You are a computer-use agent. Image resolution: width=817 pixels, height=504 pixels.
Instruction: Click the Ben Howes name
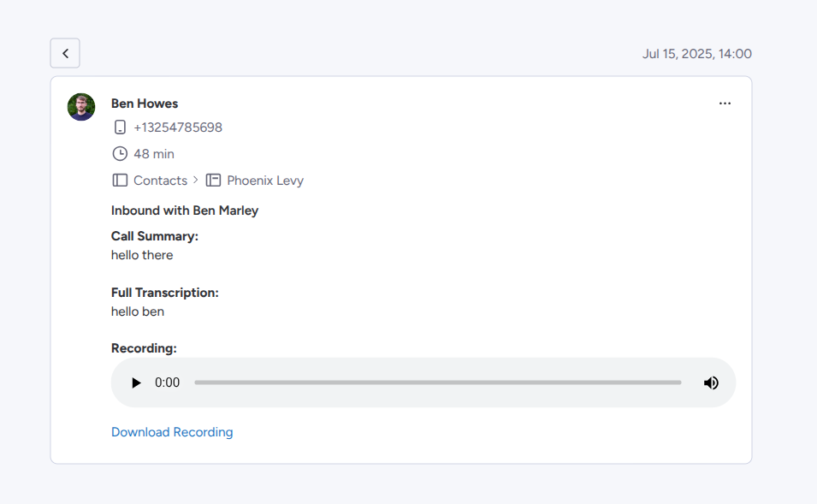pos(145,104)
